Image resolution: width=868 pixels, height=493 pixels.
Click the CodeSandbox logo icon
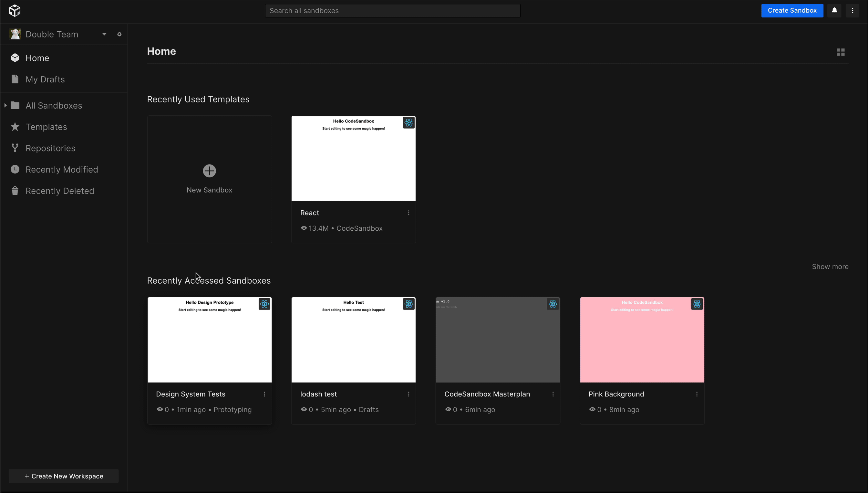click(14, 10)
